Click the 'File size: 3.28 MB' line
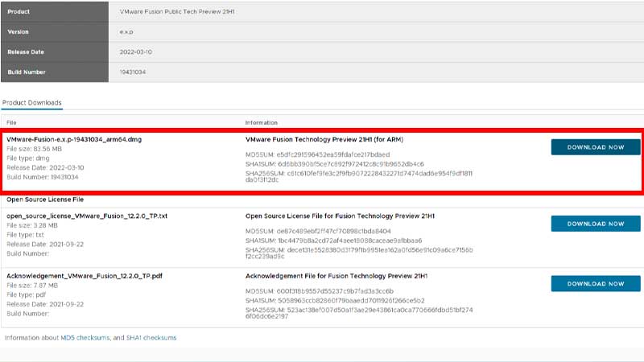Image resolution: width=644 pixels, height=362 pixels. coord(32,225)
